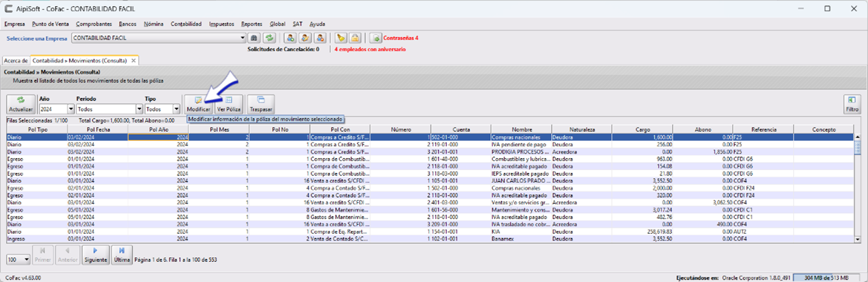Sort by the Naturaleza column header
Screen dimensions: 868x282
[x=582, y=129]
